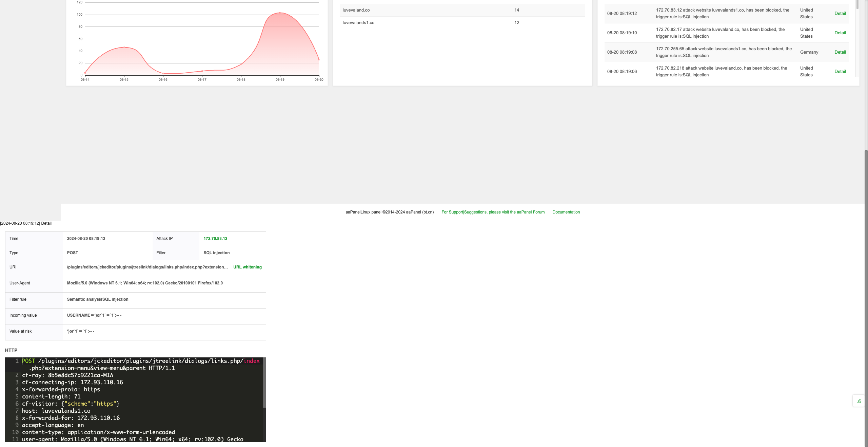Click the attack log list scrollbar
868x447 pixels.
pos(857,5)
